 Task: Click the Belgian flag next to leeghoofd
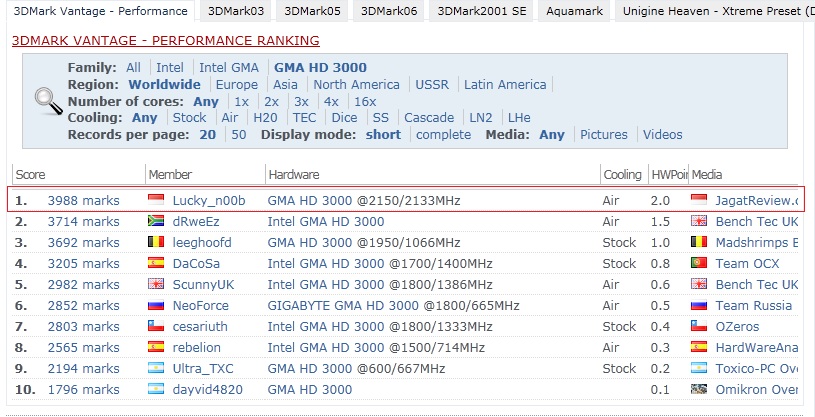(x=156, y=242)
